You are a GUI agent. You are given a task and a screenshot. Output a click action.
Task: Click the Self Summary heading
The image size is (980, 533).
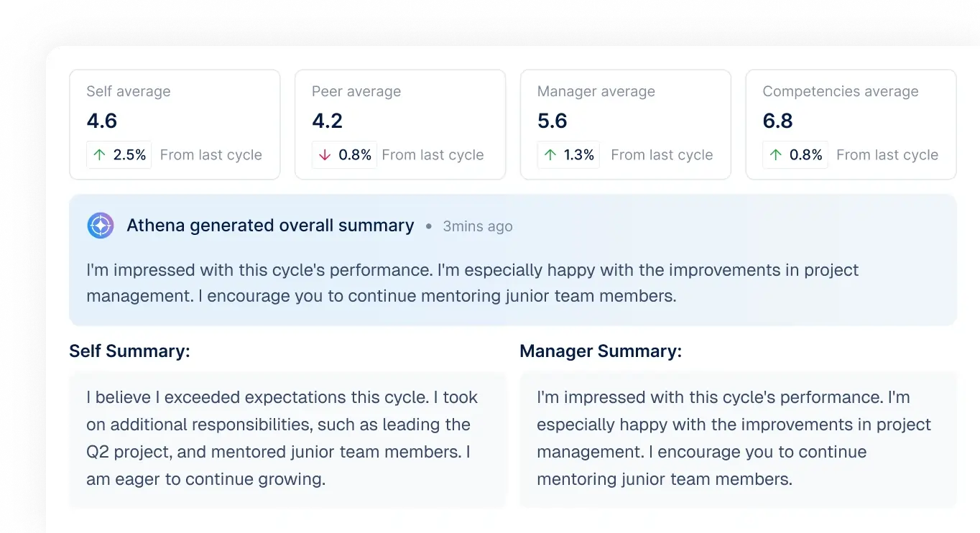[x=129, y=351]
